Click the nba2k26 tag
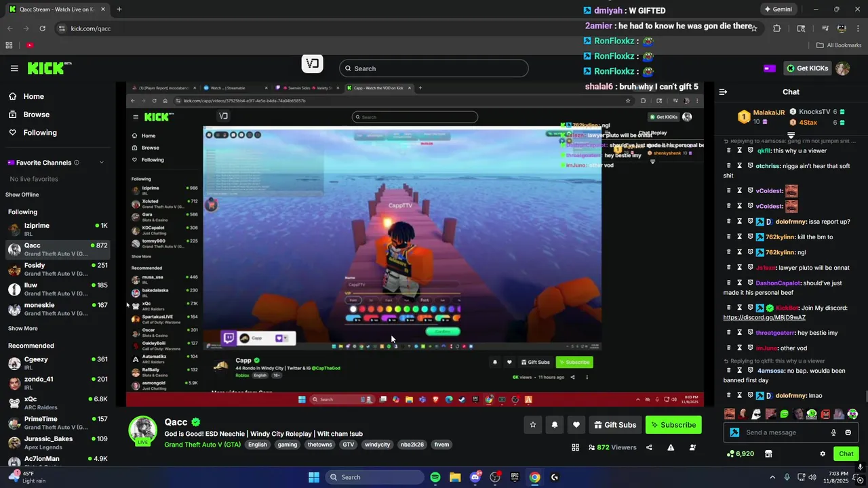This screenshot has height=488, width=868. tap(412, 445)
